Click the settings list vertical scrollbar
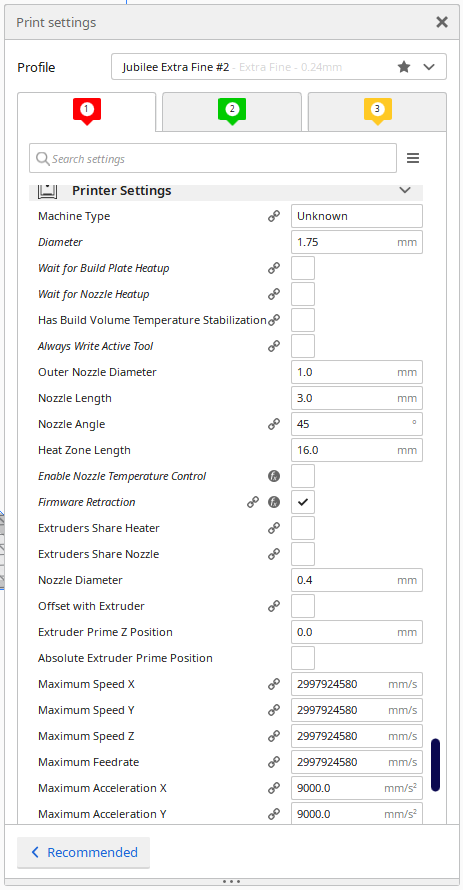 [x=435, y=765]
